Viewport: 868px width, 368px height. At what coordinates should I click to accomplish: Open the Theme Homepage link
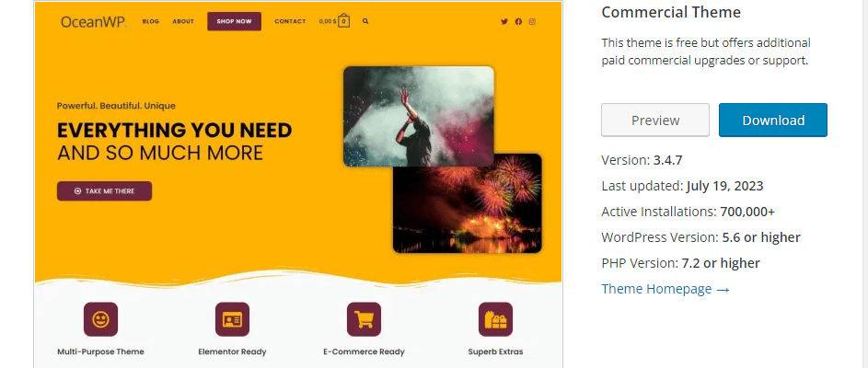click(665, 289)
